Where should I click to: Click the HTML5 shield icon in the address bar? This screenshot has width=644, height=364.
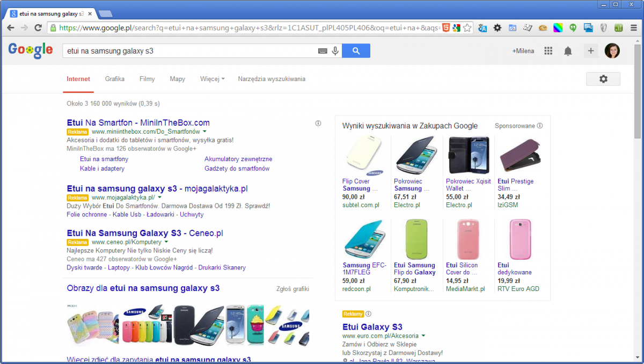click(x=446, y=27)
